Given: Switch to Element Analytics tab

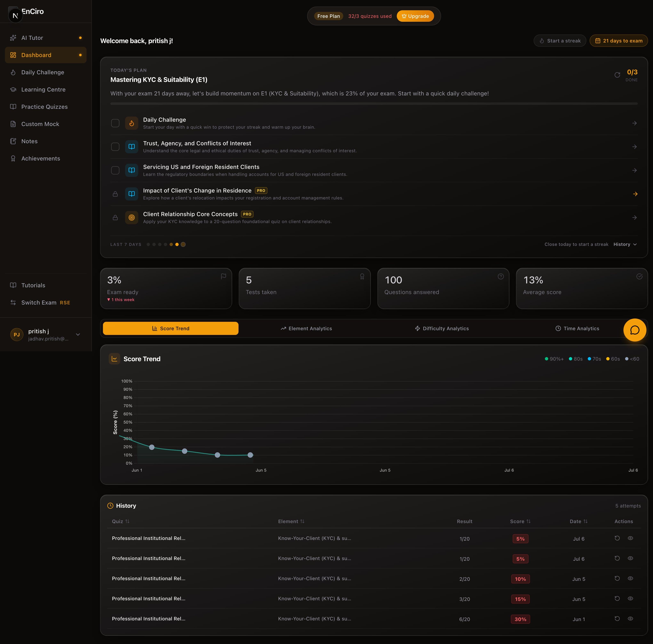Looking at the screenshot, I should pyautogui.click(x=306, y=328).
